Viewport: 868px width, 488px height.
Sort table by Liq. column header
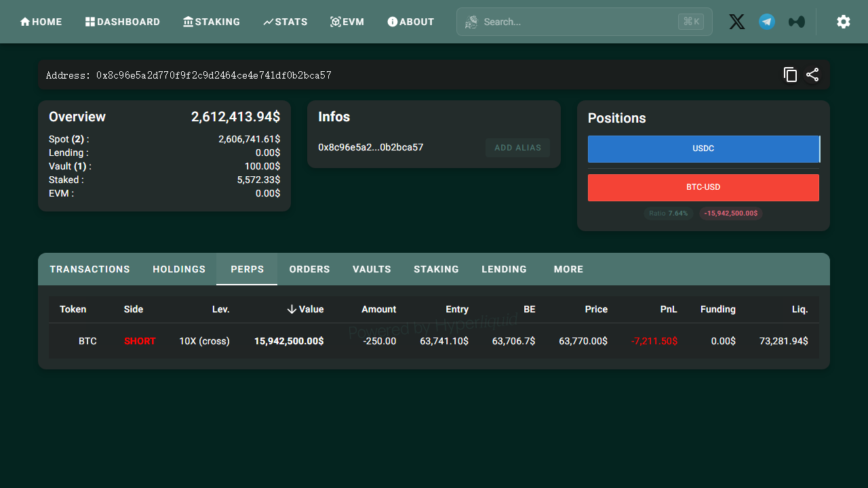[x=800, y=309]
